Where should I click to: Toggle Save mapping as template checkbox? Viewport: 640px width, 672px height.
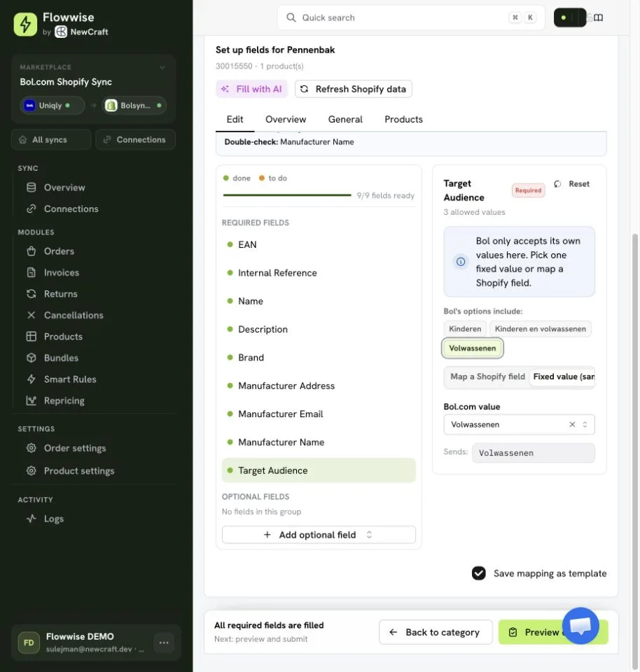coord(479,573)
